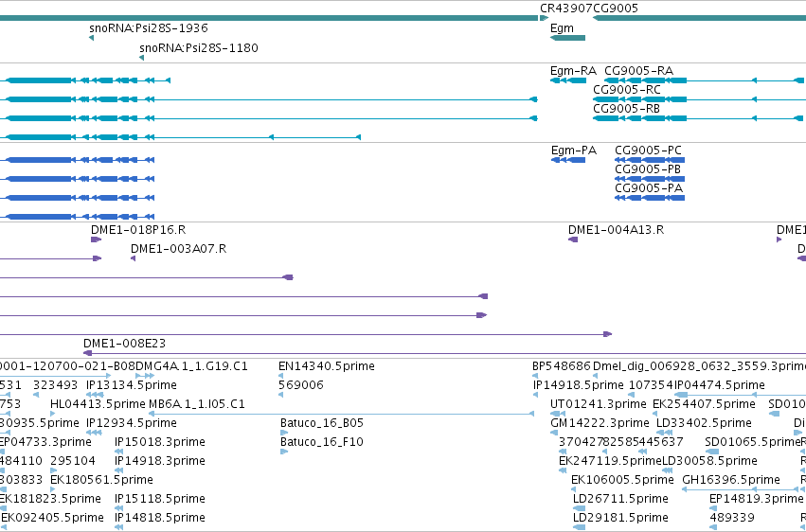Open the IP15018.3prime EST
Image resolution: width=806 pixels, height=532 pixels.
pos(118,452)
